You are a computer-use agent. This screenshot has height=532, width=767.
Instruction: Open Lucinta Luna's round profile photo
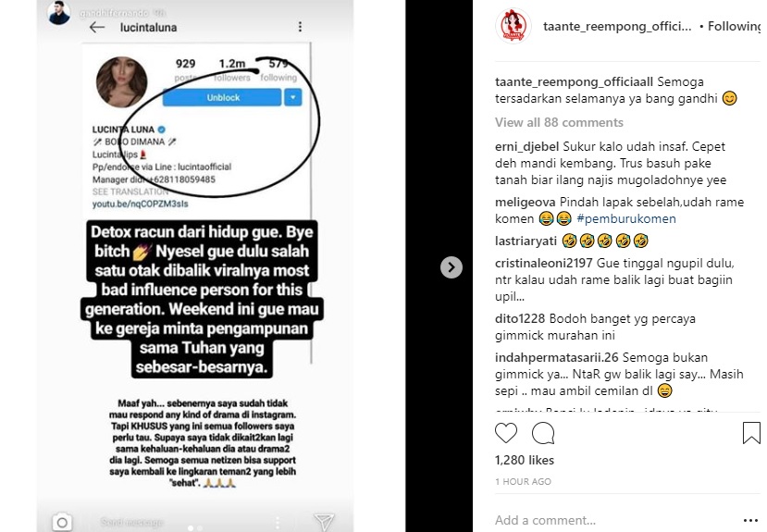click(121, 81)
